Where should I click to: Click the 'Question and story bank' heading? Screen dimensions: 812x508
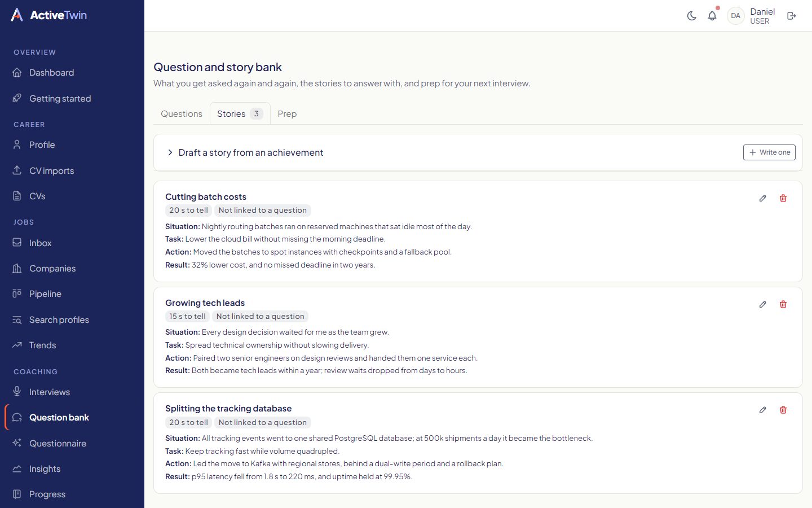click(218, 67)
